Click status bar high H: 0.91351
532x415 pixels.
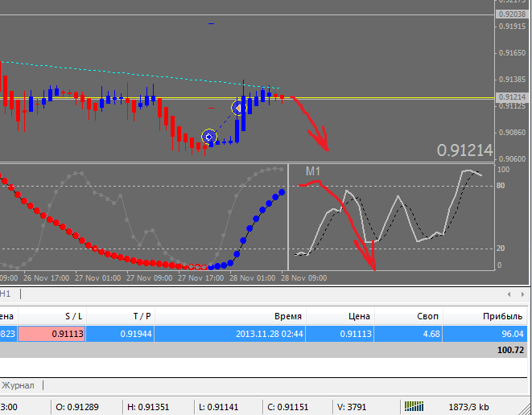[148, 406]
